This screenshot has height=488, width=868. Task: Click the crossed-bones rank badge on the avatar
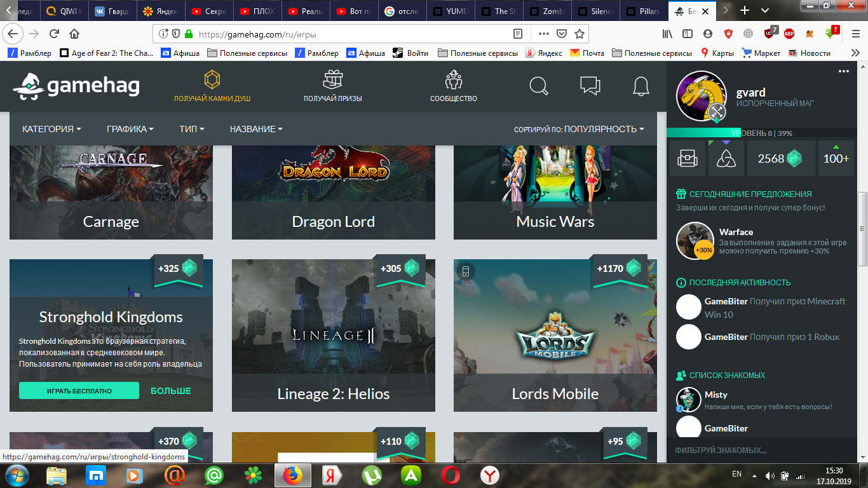tap(717, 112)
